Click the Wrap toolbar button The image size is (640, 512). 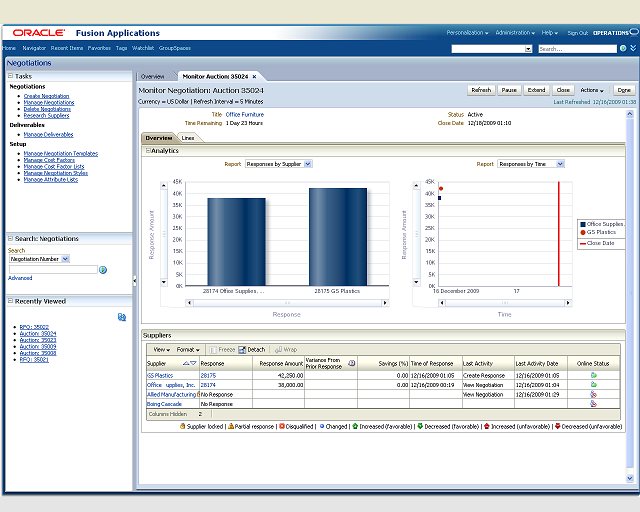(x=286, y=349)
